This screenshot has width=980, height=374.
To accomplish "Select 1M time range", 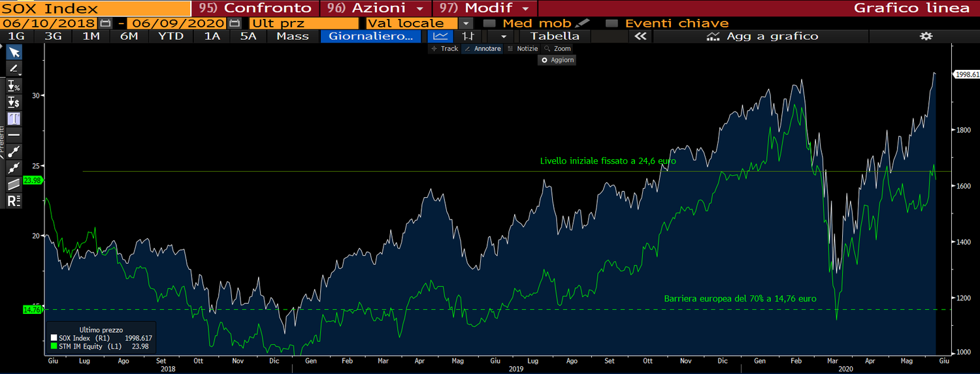I will (x=91, y=36).
